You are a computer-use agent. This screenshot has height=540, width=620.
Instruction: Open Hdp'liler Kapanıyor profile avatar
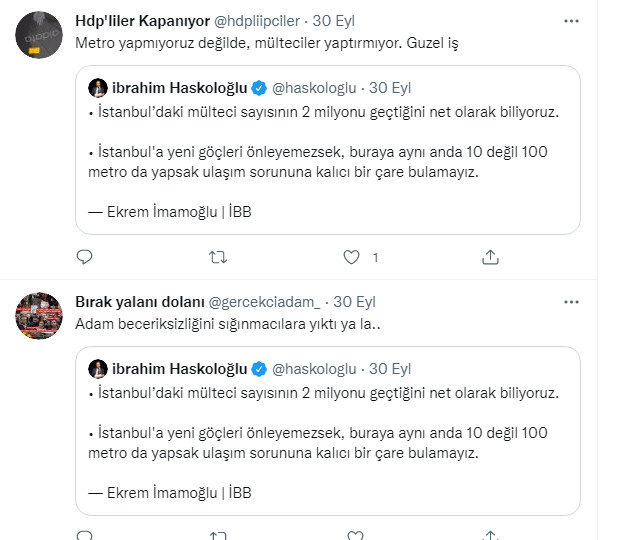[x=41, y=35]
